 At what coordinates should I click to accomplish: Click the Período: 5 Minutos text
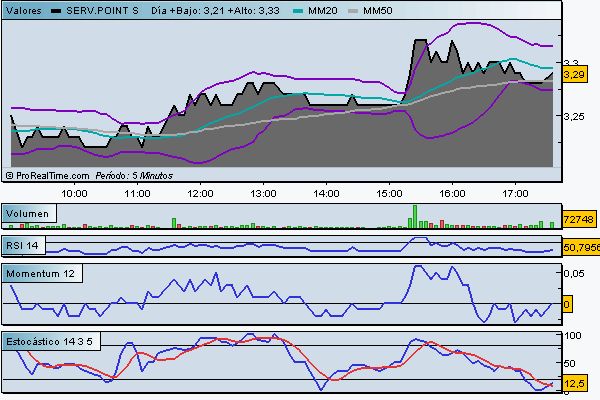click(141, 174)
